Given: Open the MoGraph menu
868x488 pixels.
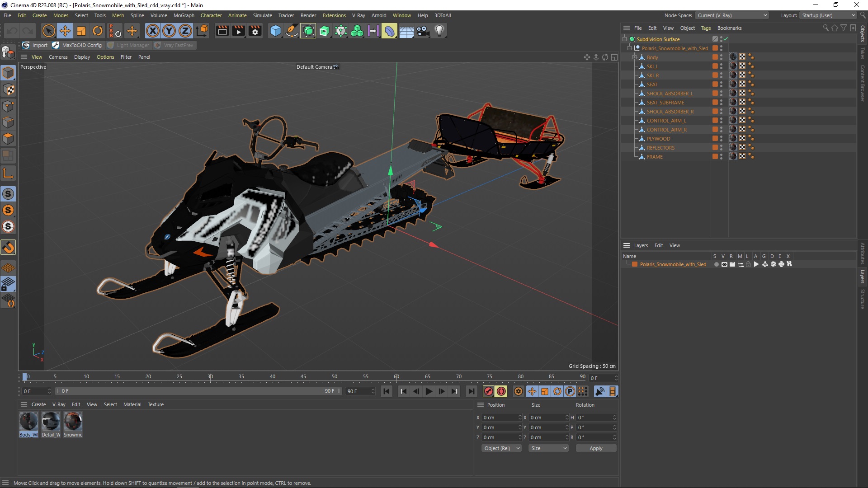Looking at the screenshot, I should pos(184,15).
